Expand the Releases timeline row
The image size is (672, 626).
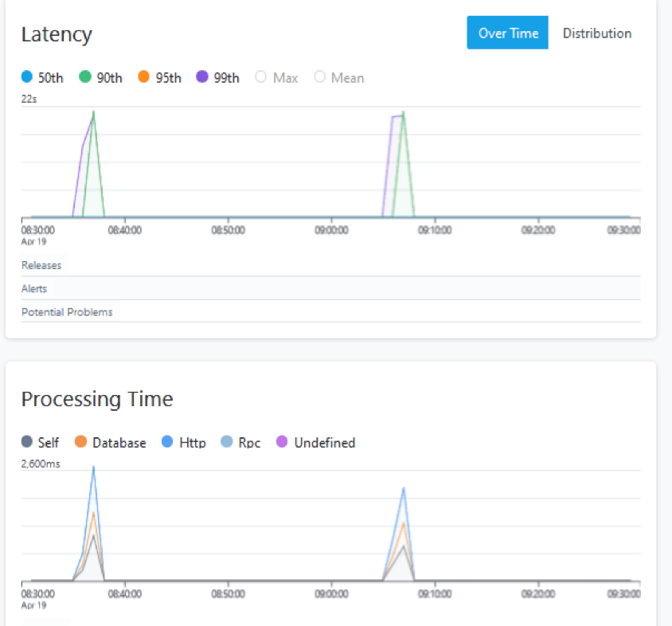[x=41, y=265]
